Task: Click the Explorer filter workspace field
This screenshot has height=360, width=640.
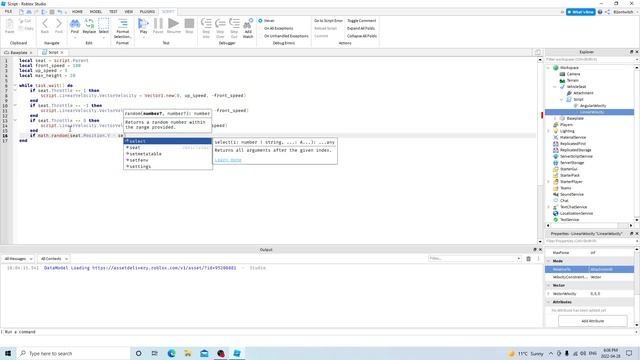Action: click(x=592, y=60)
